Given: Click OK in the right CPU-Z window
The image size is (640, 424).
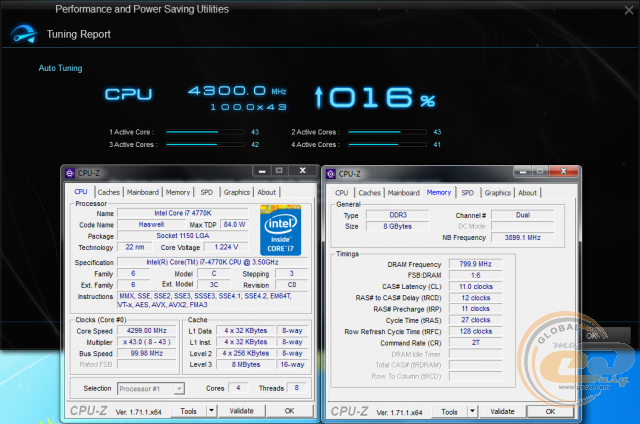Looking at the screenshot, I should [x=550, y=412].
